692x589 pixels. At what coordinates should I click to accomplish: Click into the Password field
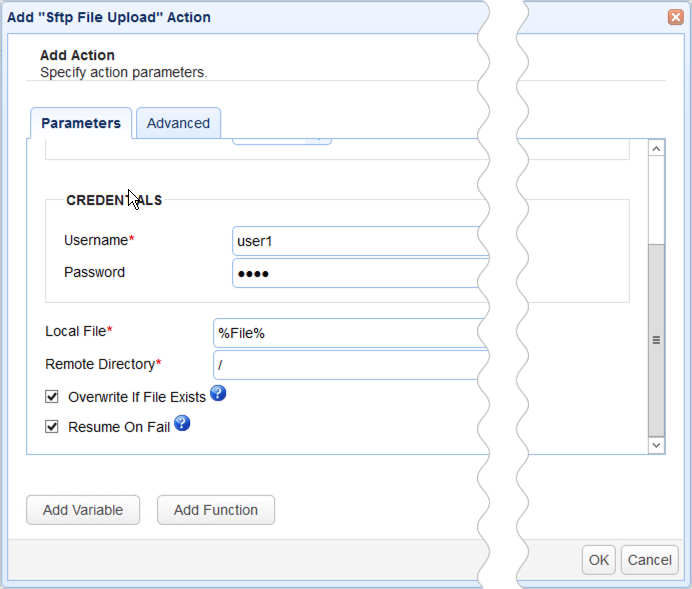(360, 273)
